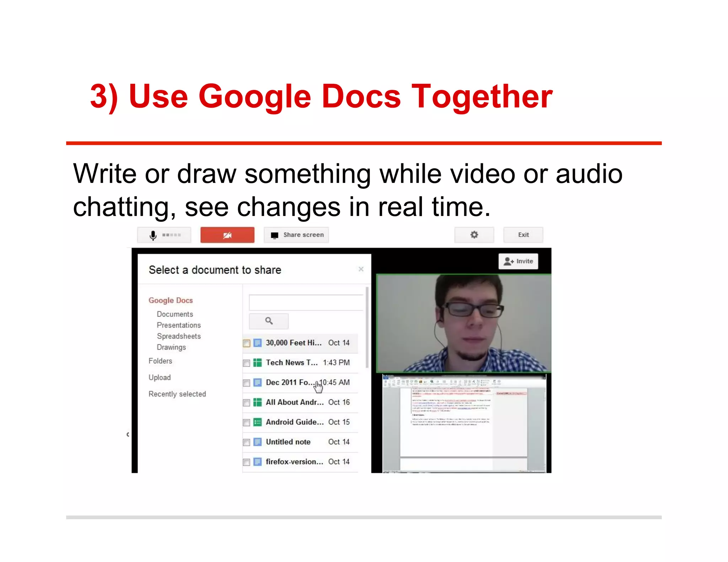Click the magnifier search button
This screenshot has width=728, height=562.
click(x=269, y=321)
